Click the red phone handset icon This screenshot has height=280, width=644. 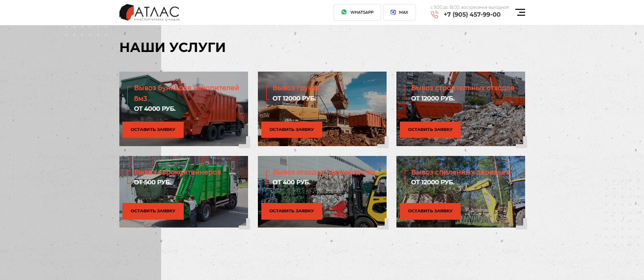click(x=434, y=15)
